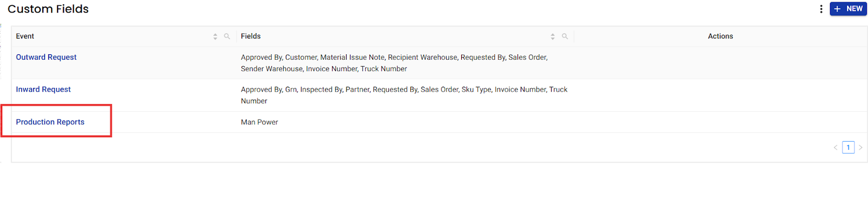
Task: Go to next page with right chevron
Action: pyautogui.click(x=860, y=148)
